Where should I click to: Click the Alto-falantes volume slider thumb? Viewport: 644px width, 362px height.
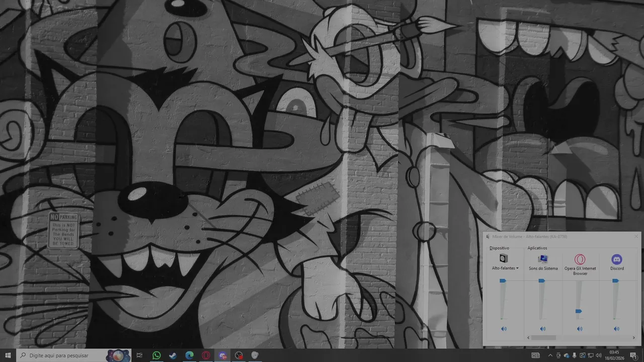pyautogui.click(x=503, y=281)
